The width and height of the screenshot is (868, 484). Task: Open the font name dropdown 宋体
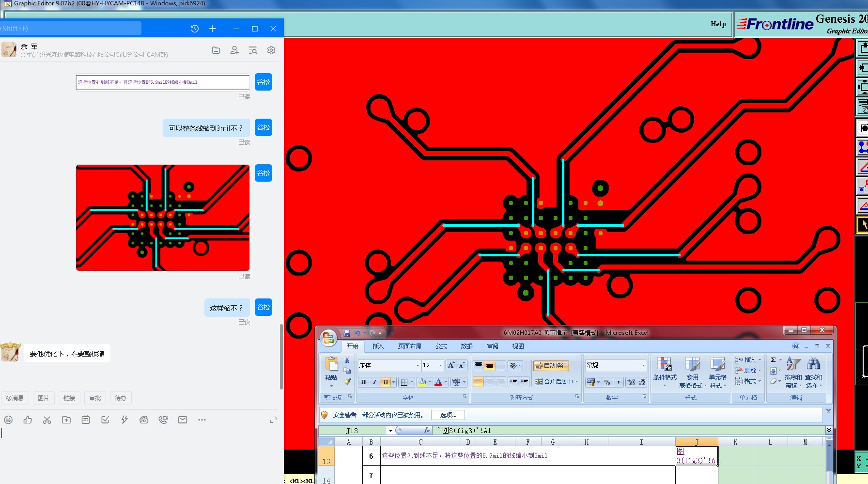point(418,365)
